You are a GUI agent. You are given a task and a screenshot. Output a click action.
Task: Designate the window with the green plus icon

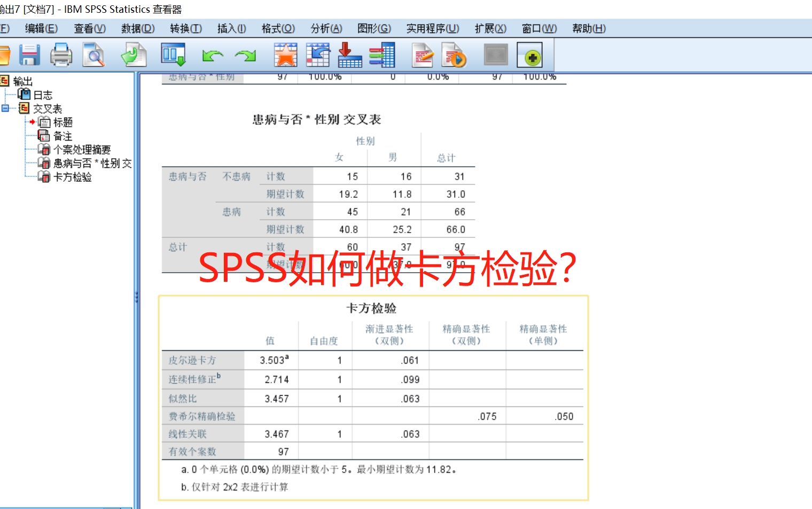click(530, 54)
